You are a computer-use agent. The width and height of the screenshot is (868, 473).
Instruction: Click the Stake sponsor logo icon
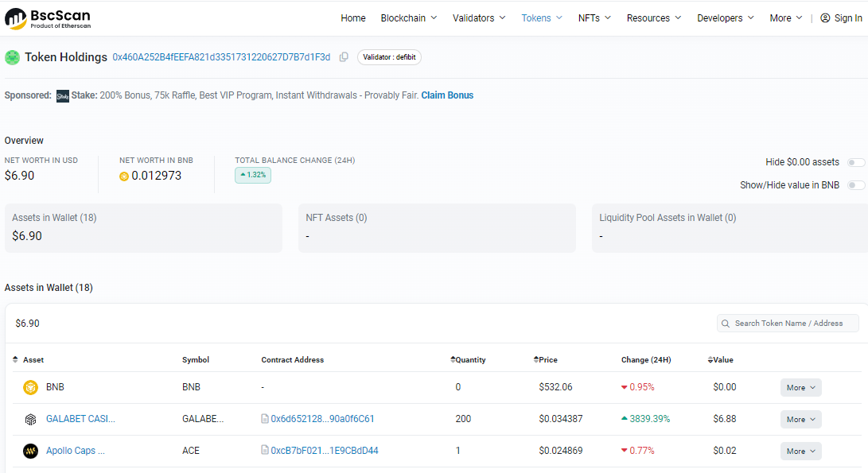63,96
